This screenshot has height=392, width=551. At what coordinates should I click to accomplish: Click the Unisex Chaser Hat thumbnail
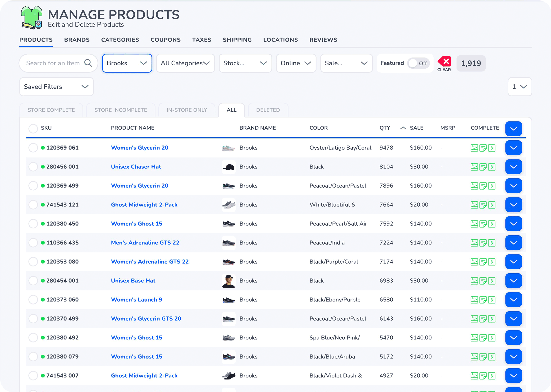229,167
